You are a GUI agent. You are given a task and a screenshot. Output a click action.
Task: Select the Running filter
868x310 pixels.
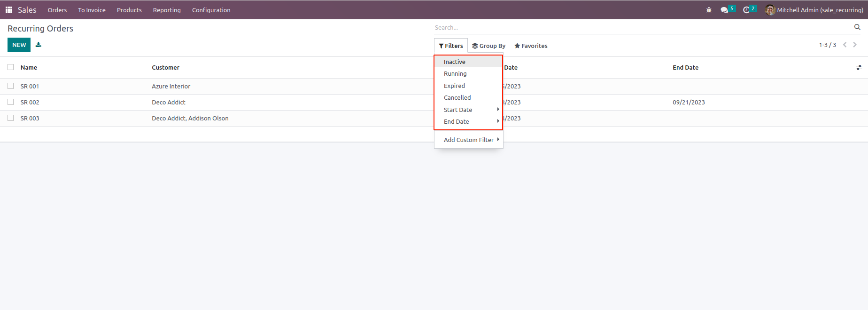468,73
